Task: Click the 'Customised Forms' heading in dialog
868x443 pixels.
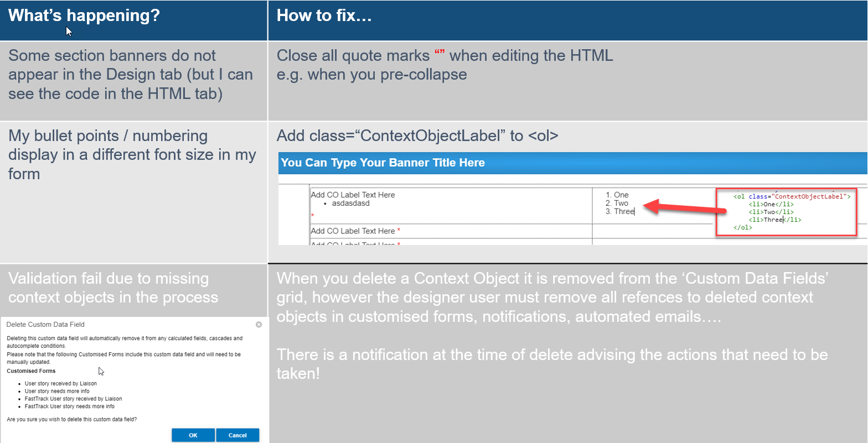Action: pyautogui.click(x=31, y=371)
